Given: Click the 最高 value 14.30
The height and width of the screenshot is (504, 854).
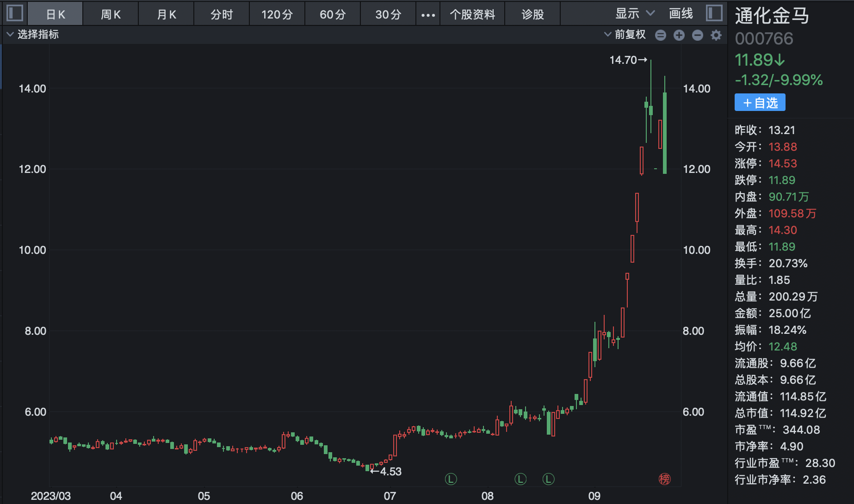Looking at the screenshot, I should click(783, 230).
